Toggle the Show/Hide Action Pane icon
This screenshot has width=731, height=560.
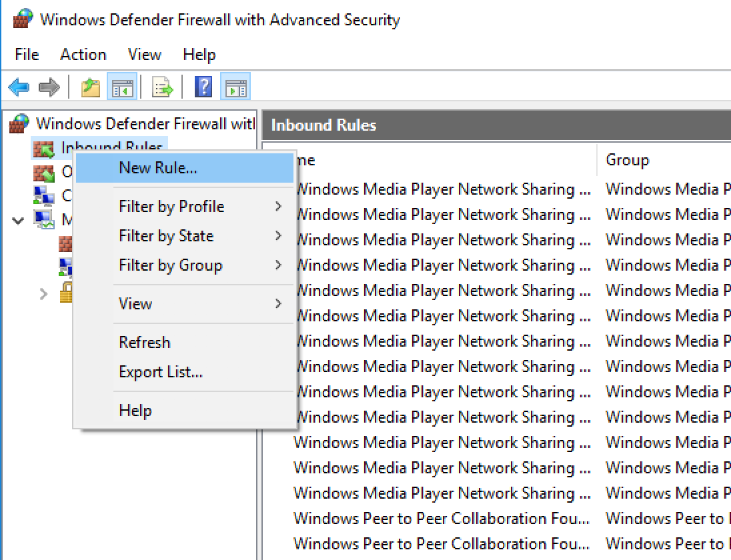tap(235, 87)
